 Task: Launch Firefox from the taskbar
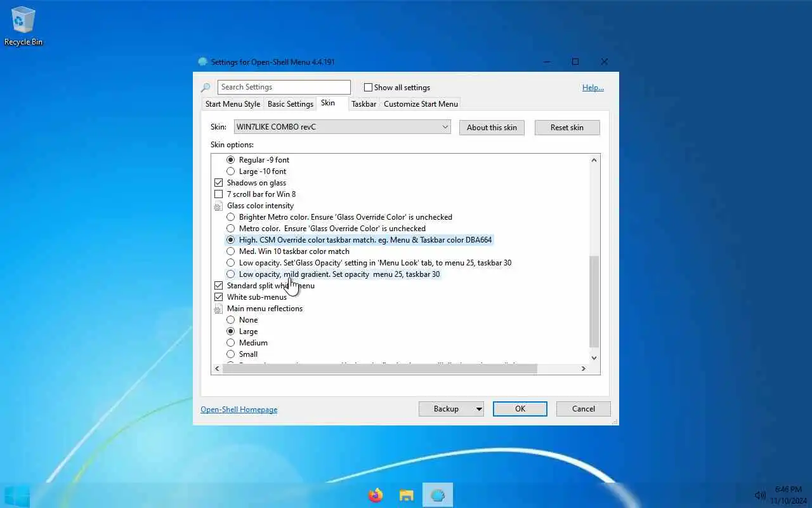click(x=376, y=495)
